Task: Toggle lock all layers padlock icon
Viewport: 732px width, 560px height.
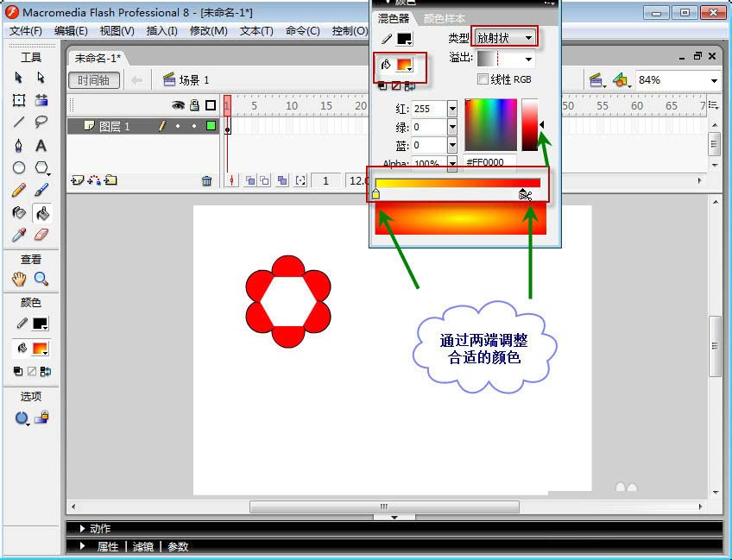Action: (195, 105)
